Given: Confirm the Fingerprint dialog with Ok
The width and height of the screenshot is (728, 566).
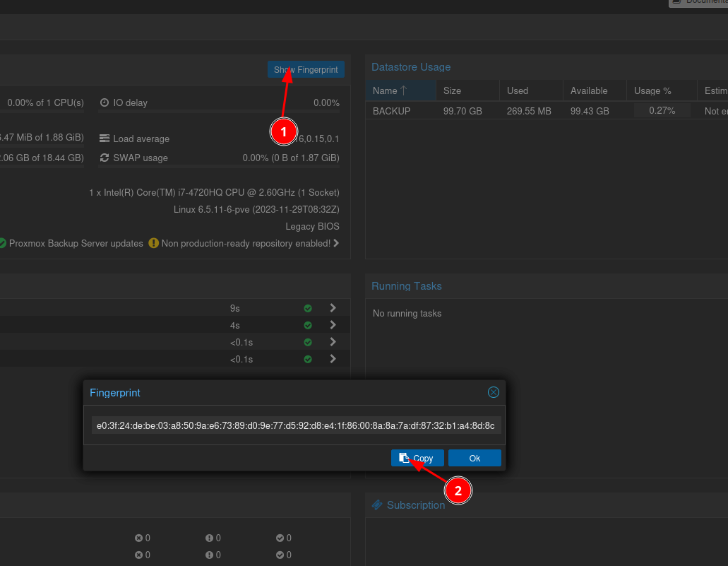Looking at the screenshot, I should [x=475, y=458].
